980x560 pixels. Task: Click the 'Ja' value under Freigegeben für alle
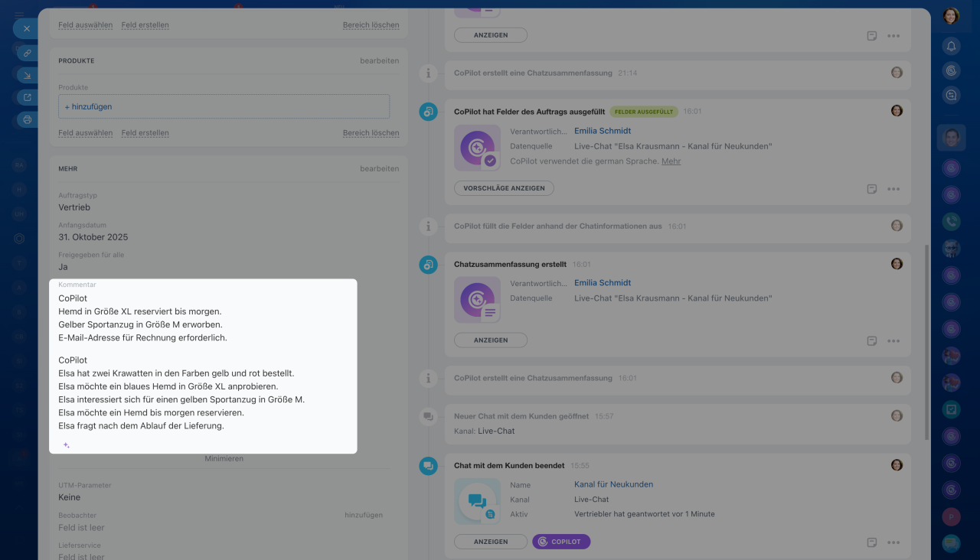tap(63, 267)
